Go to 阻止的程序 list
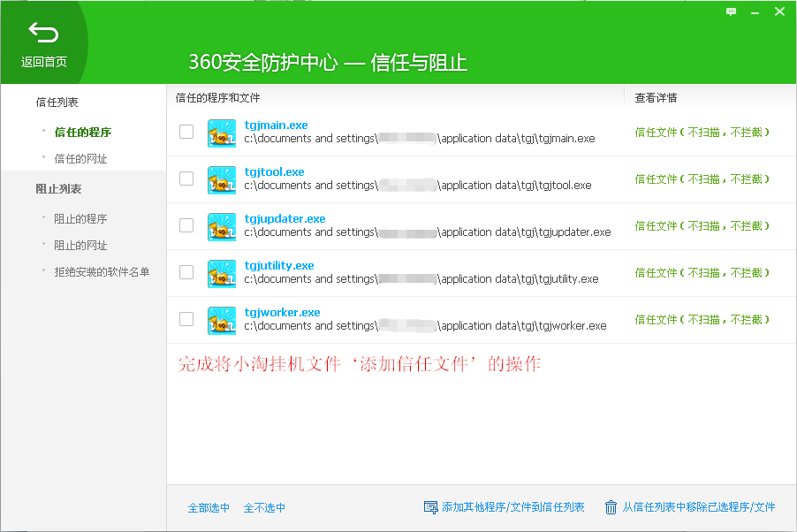 (80, 218)
